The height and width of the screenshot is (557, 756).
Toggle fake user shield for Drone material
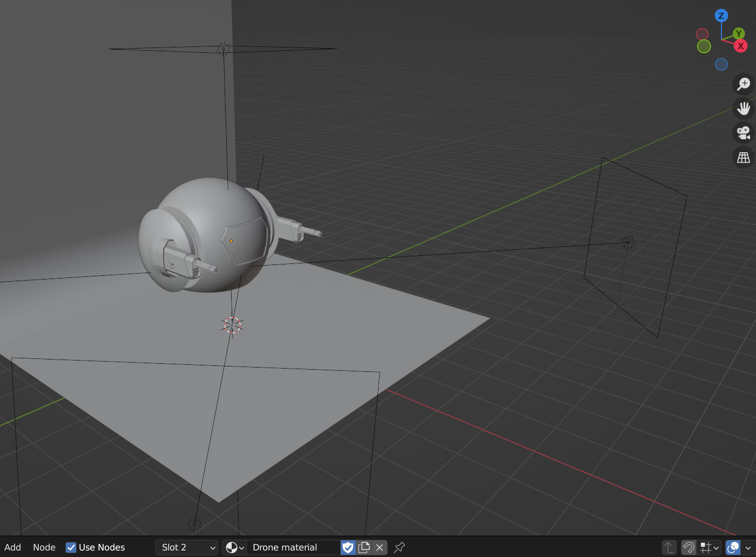348,547
